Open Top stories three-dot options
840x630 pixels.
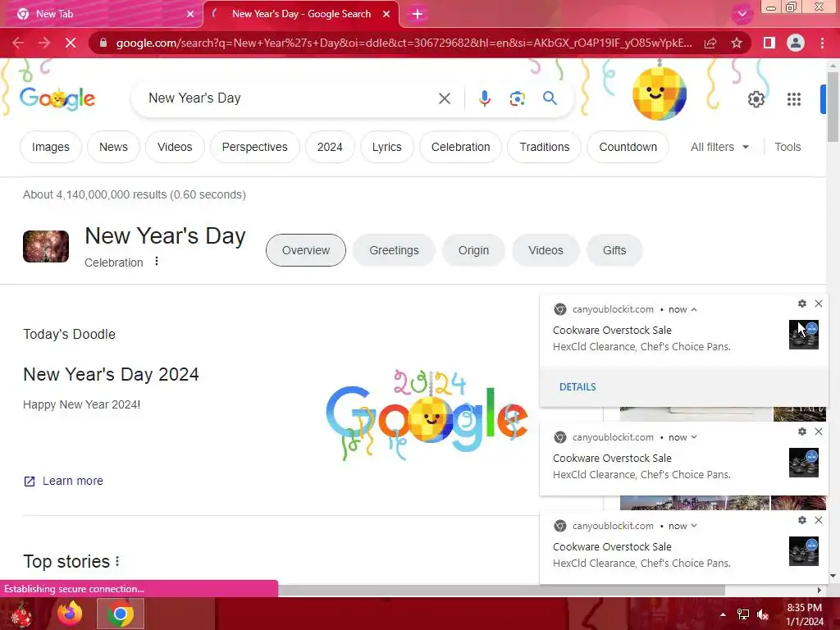(117, 561)
